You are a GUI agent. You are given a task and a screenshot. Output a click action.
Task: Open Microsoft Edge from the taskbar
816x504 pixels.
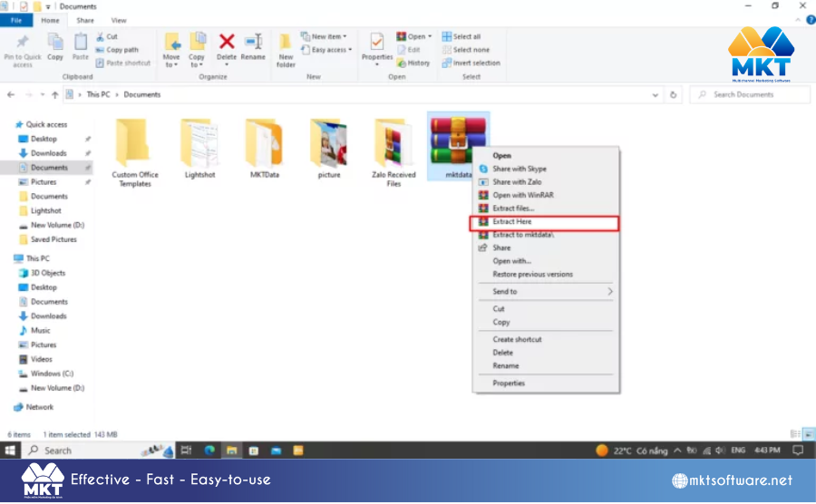pos(209,451)
